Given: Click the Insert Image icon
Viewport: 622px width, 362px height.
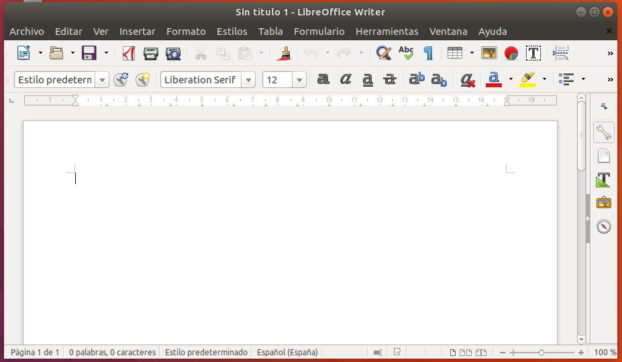Looking at the screenshot, I should tap(489, 53).
